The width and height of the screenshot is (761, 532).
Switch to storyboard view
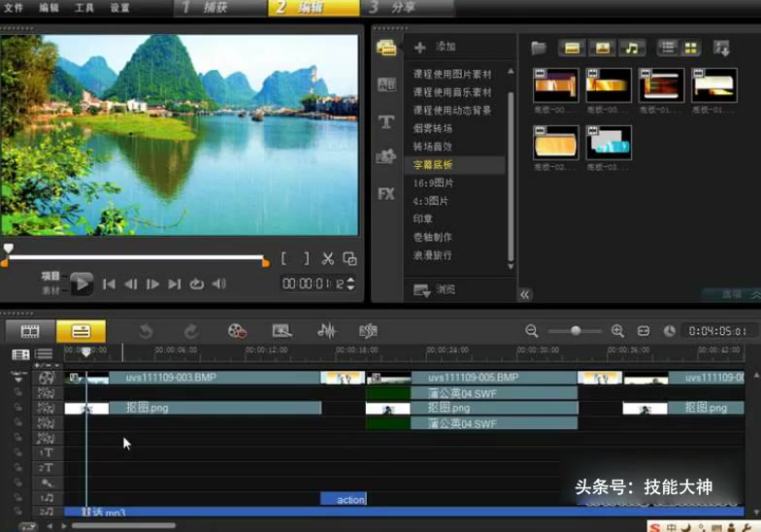coord(30,332)
